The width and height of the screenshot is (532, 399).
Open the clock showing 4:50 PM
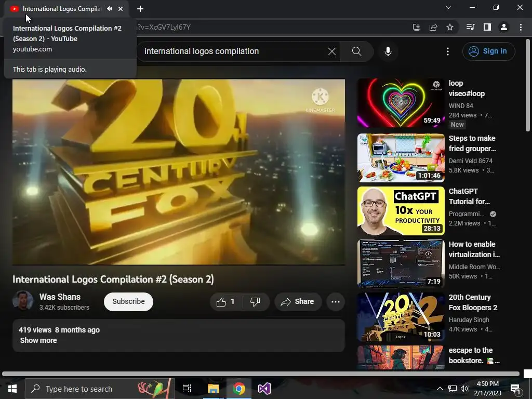(487, 389)
